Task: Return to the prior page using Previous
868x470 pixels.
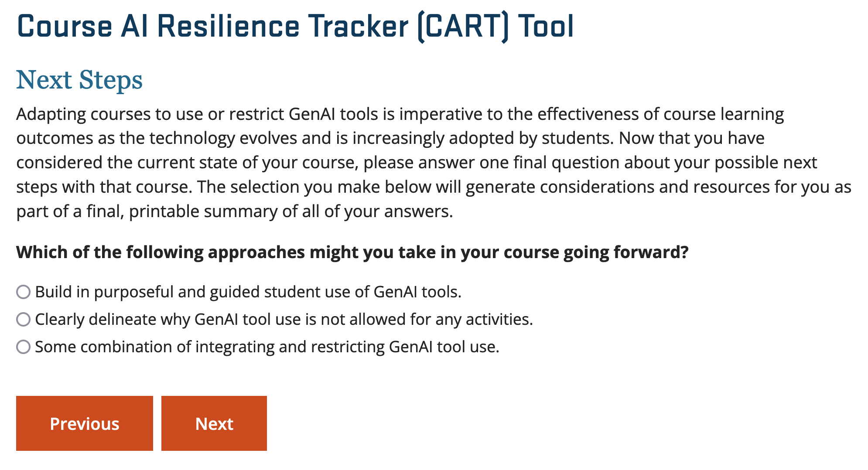Action: [x=85, y=423]
